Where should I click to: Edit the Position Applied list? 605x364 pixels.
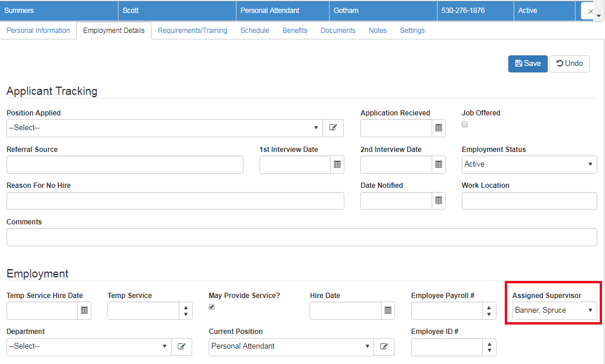pos(333,128)
